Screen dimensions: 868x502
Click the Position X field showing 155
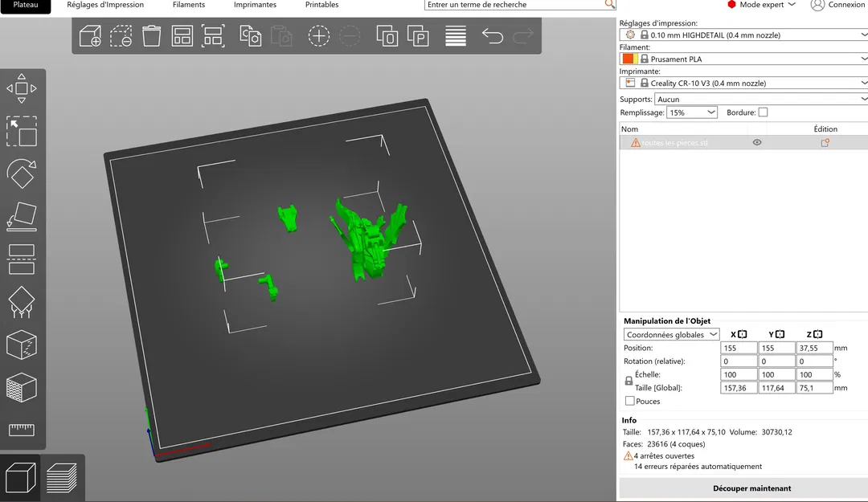(x=739, y=348)
